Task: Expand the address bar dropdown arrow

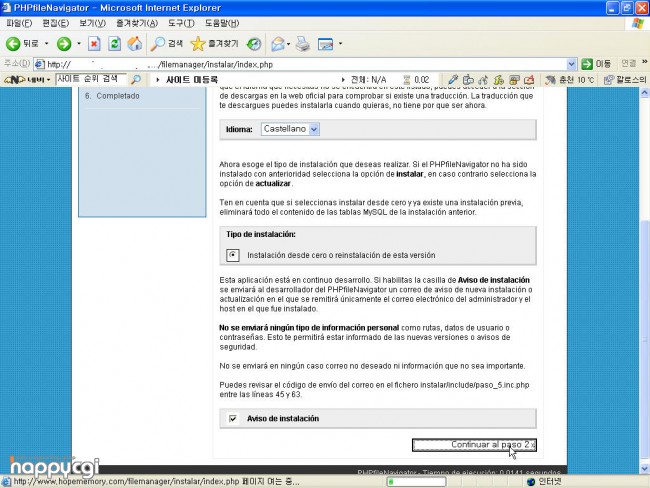Action: click(x=571, y=64)
